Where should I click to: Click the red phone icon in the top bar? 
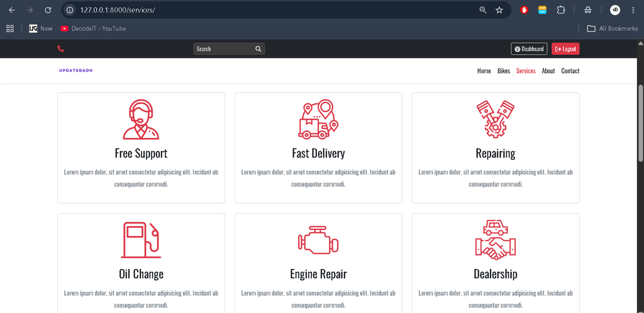[61, 48]
